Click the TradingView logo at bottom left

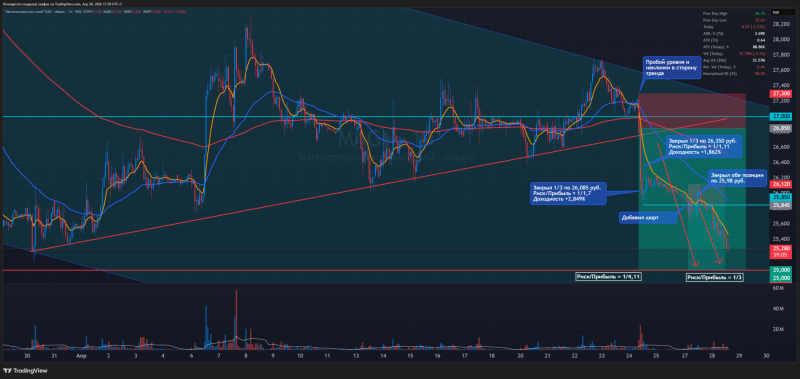(25, 371)
